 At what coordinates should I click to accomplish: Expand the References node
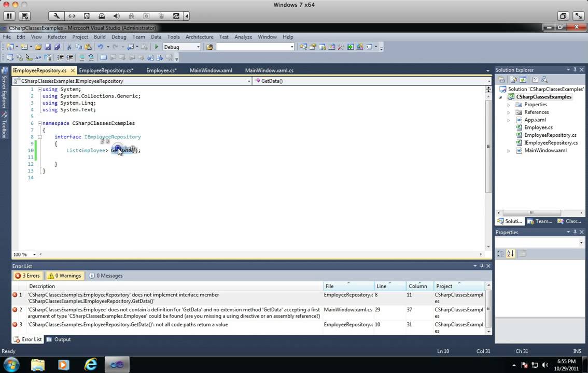point(509,112)
